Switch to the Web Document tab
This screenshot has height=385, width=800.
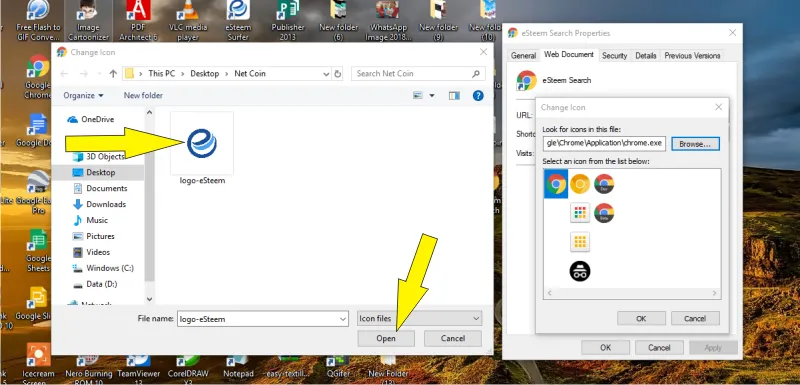[x=569, y=55]
